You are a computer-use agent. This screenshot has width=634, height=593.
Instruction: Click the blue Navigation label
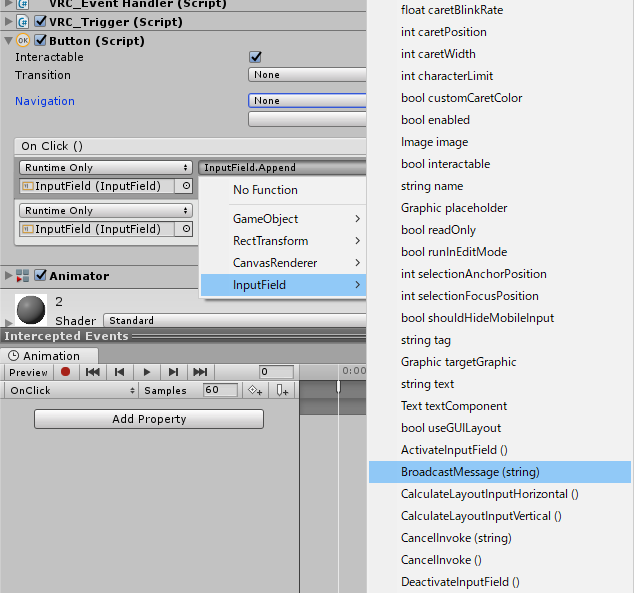pyautogui.click(x=45, y=101)
